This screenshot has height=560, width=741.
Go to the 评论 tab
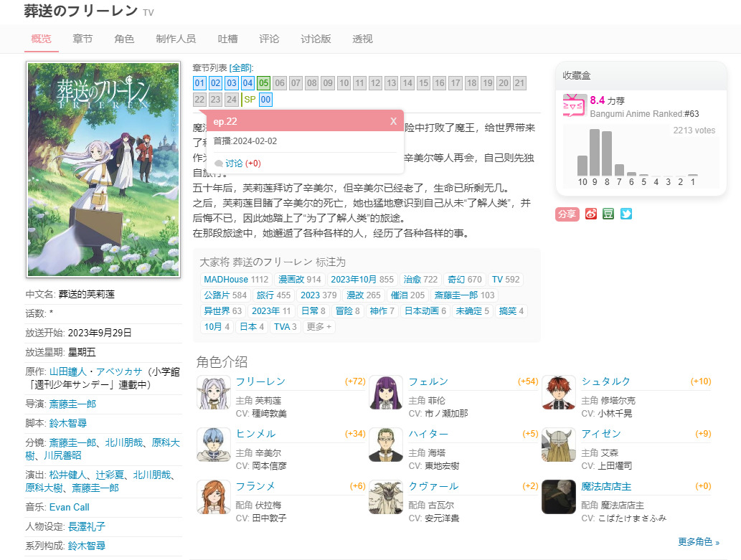(270, 39)
